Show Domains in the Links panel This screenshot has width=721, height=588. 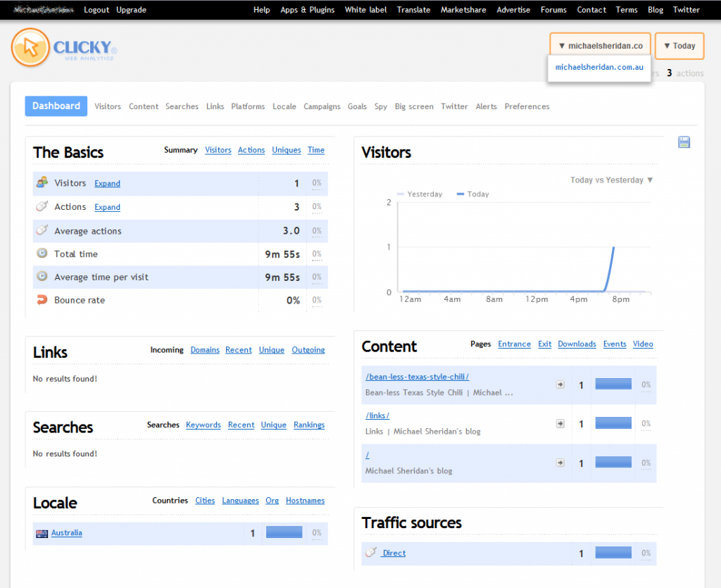coord(205,350)
